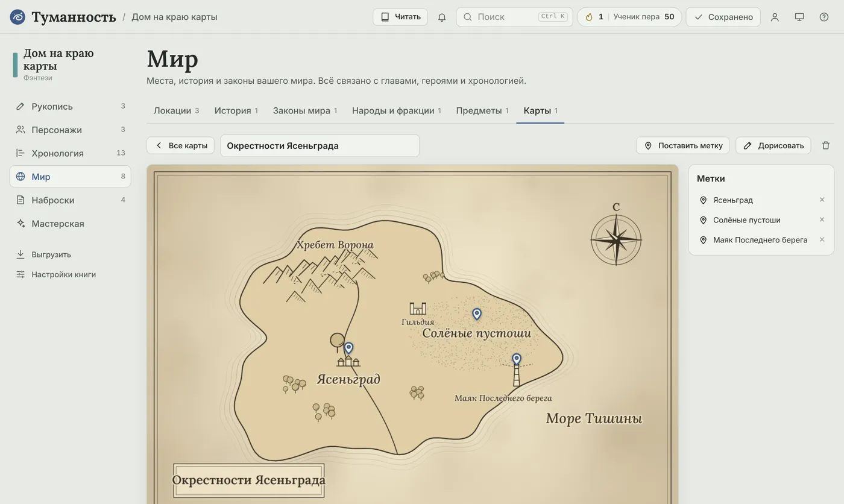Click the streak flame counter

(594, 17)
